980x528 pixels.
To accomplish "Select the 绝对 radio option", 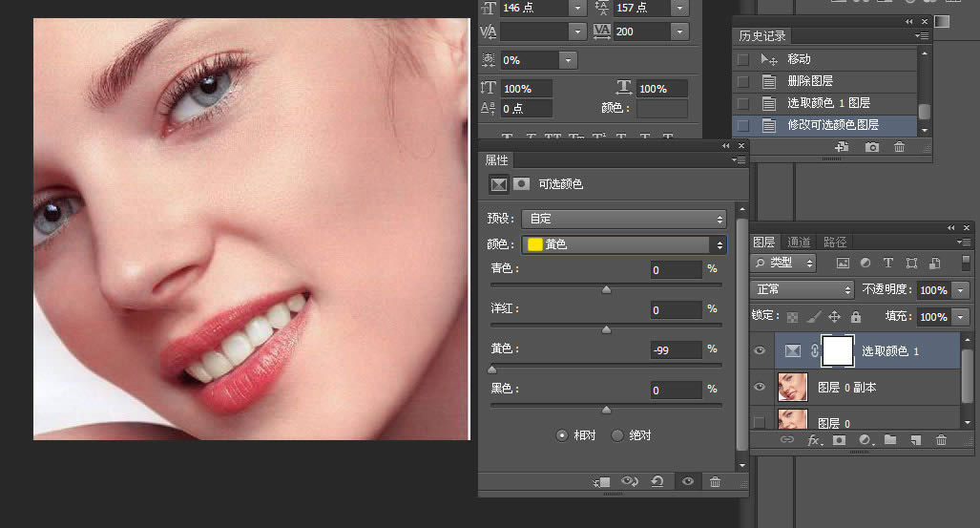I will click(617, 434).
